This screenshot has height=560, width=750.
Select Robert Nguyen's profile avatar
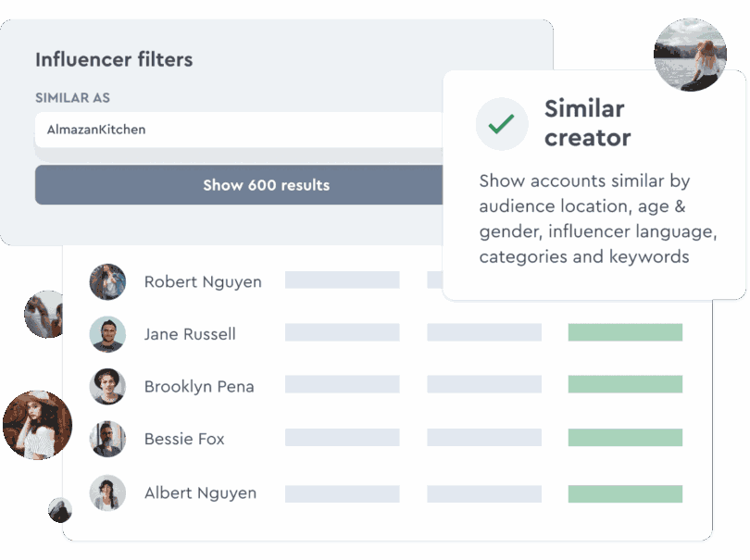click(107, 282)
